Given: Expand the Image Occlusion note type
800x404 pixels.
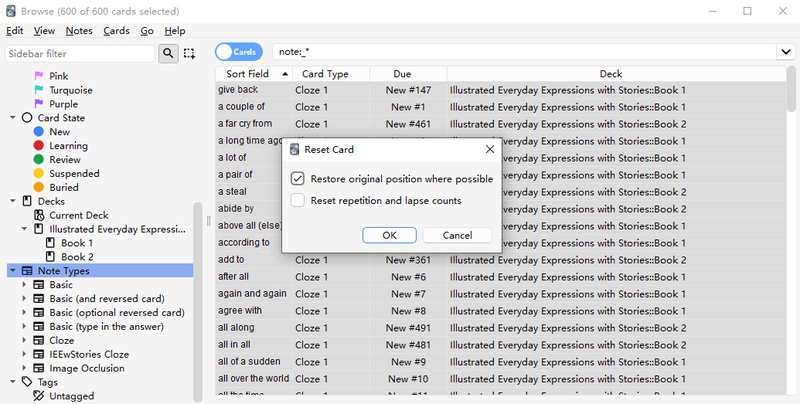Looking at the screenshot, I should tap(24, 368).
